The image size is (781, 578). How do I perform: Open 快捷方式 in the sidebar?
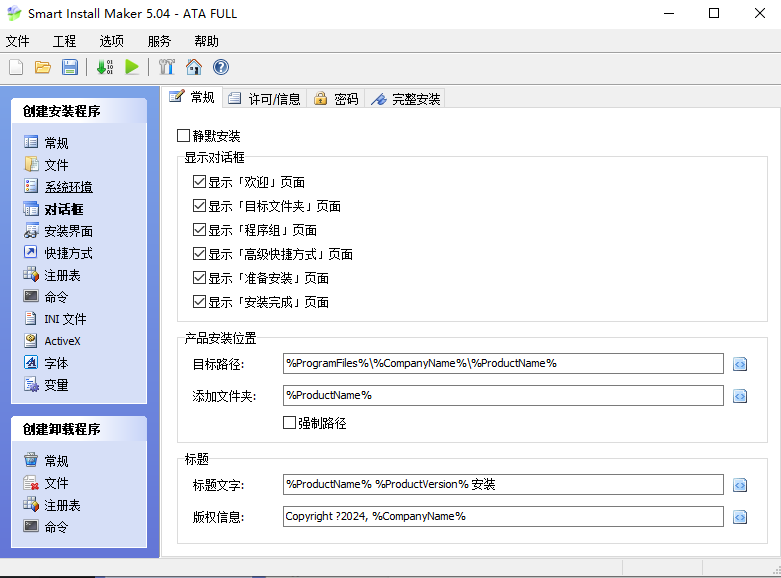pyautogui.click(x=58, y=253)
